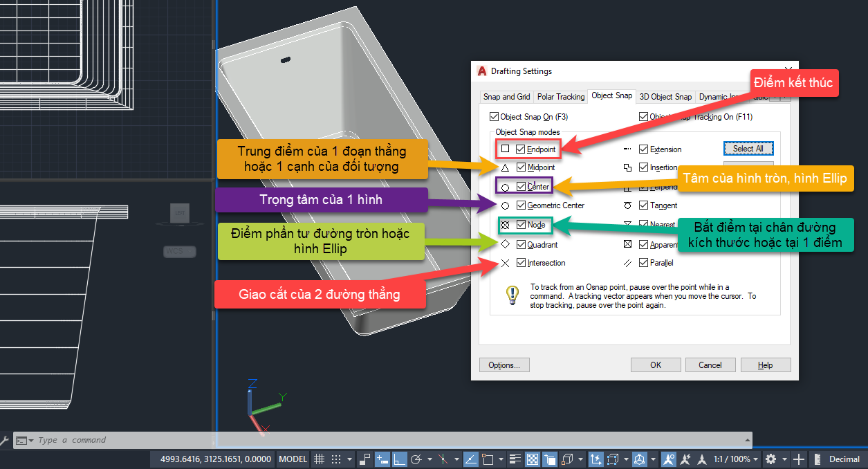The image size is (868, 469).
Task: Uncheck the Endpoint snap mode checkbox
Action: click(521, 149)
